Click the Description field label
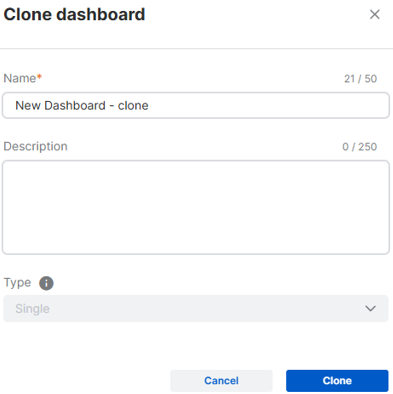This screenshot has height=394, width=393. point(35,146)
